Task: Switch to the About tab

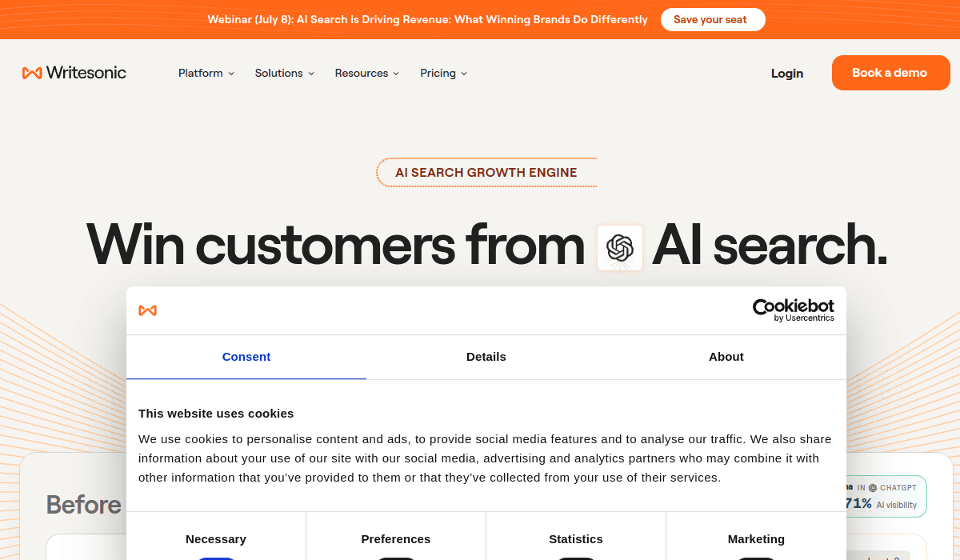Action: (x=726, y=357)
